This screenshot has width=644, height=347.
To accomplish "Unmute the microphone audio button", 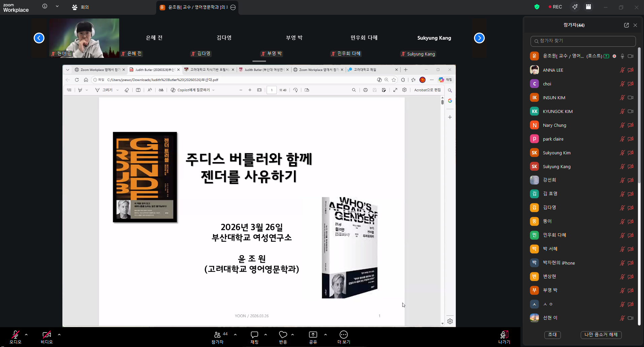I will pos(15,335).
